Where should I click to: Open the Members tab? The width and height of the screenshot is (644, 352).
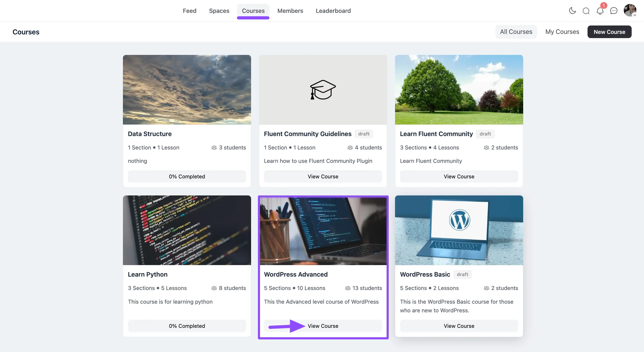[290, 11]
